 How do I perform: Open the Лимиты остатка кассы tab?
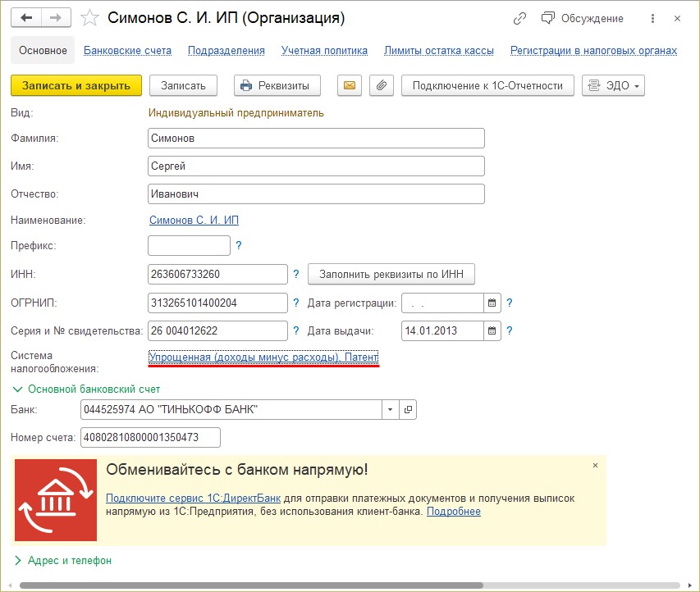pos(439,50)
